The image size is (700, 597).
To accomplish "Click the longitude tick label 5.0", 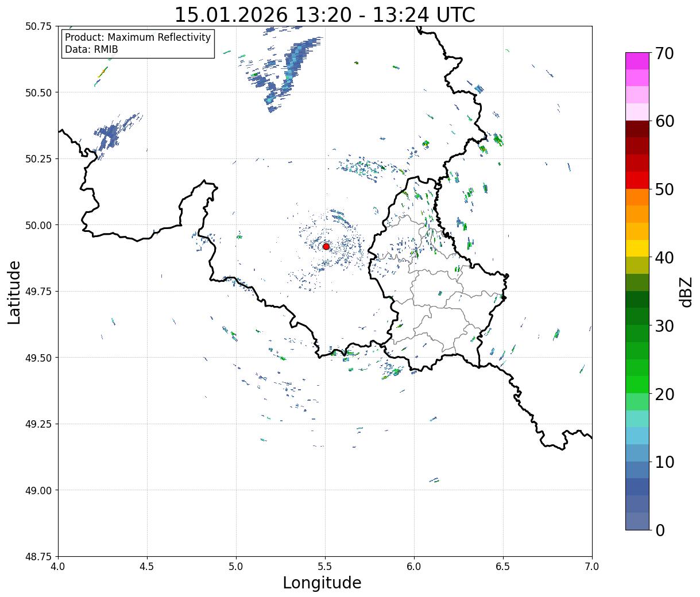I will 236,567.
